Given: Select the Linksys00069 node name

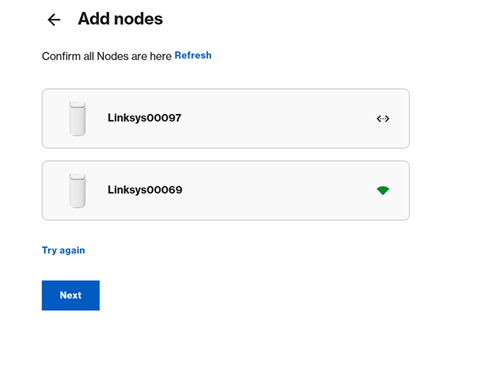Looking at the screenshot, I should pos(145,190).
